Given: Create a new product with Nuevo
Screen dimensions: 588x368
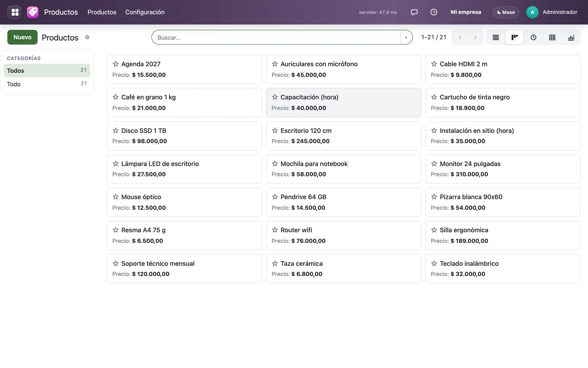Looking at the screenshot, I should (22, 37).
